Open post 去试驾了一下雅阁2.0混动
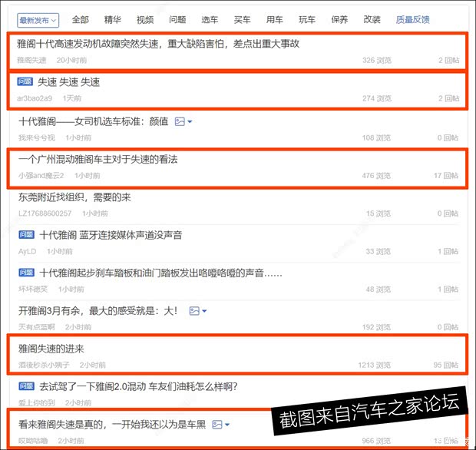The width and height of the screenshot is (476, 450). (138, 386)
